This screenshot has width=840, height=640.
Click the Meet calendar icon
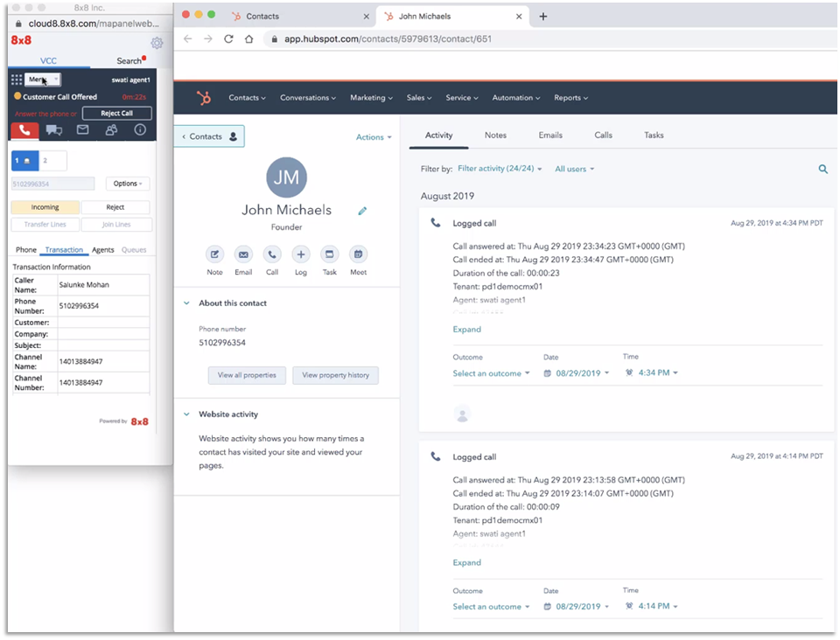click(359, 254)
